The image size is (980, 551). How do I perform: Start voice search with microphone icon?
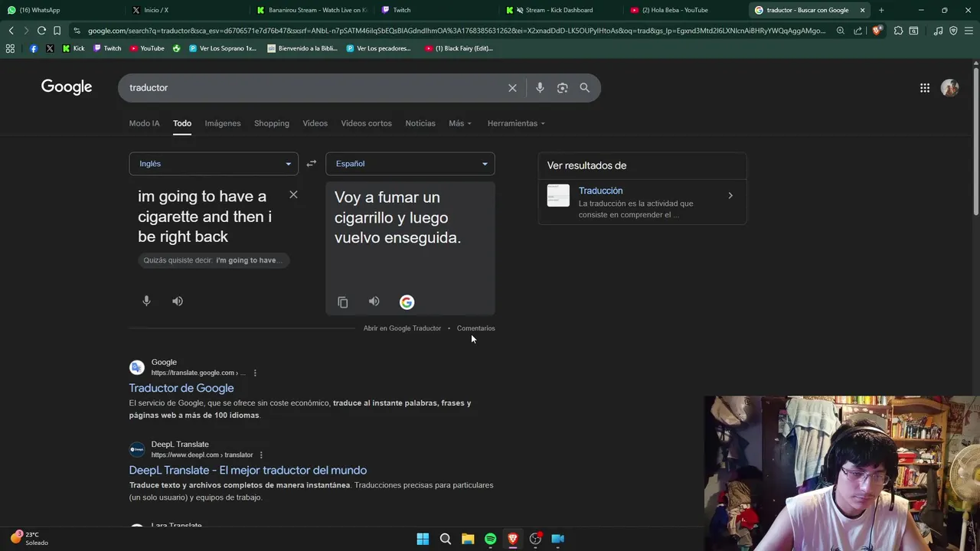[x=540, y=88]
